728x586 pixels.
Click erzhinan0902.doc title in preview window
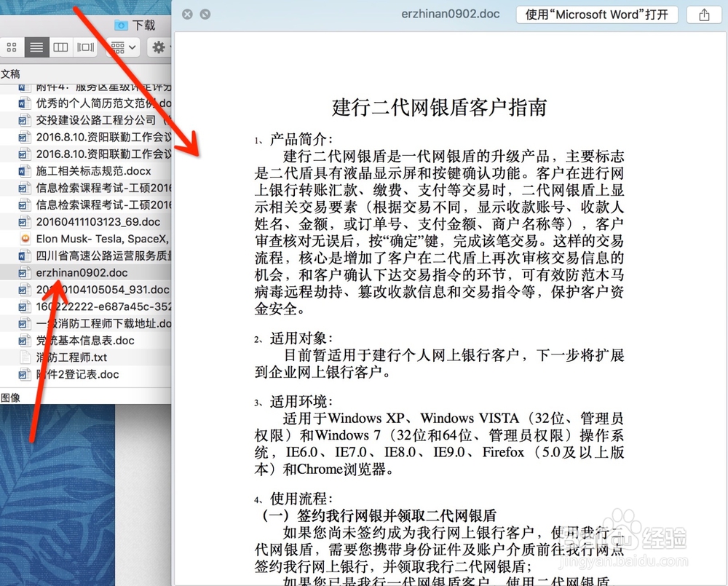(451, 14)
